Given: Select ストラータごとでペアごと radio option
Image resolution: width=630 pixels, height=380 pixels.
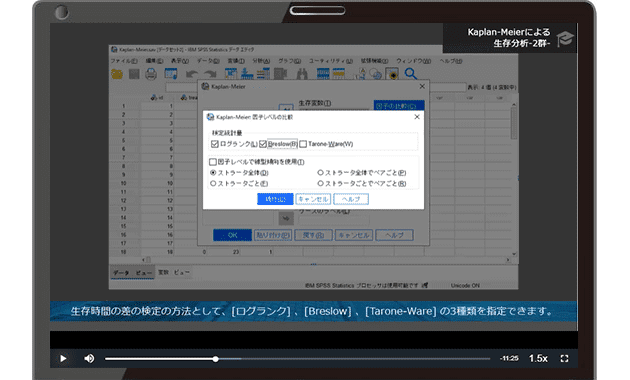Looking at the screenshot, I should pyautogui.click(x=320, y=184).
